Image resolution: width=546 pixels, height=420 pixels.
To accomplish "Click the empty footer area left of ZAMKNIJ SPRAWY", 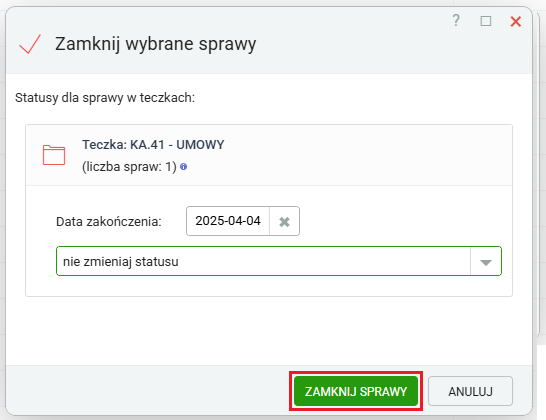I will [146, 390].
